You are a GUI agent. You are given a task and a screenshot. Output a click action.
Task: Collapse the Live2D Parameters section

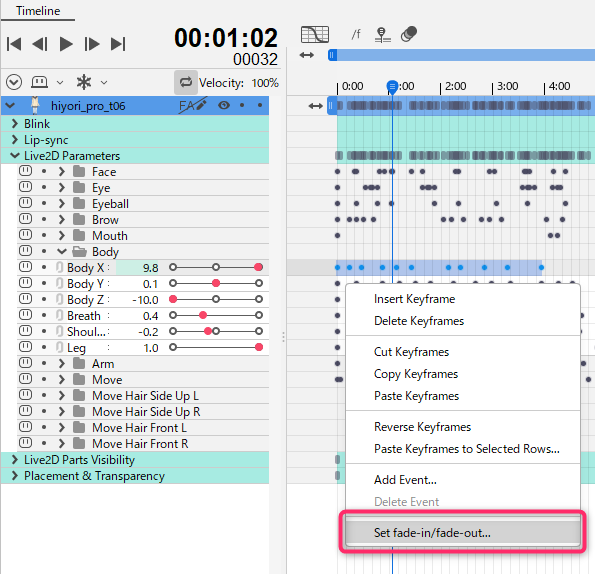14,155
